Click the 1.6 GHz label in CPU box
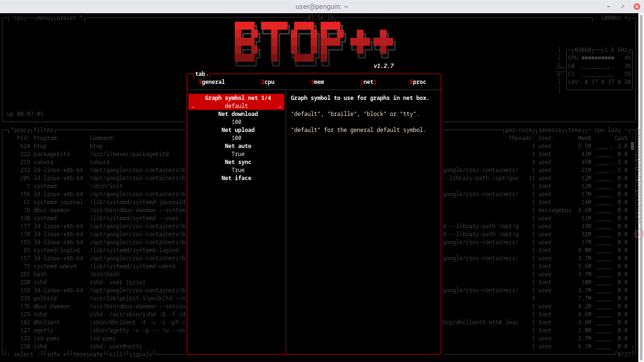This screenshot has height=362, width=644. [x=616, y=50]
